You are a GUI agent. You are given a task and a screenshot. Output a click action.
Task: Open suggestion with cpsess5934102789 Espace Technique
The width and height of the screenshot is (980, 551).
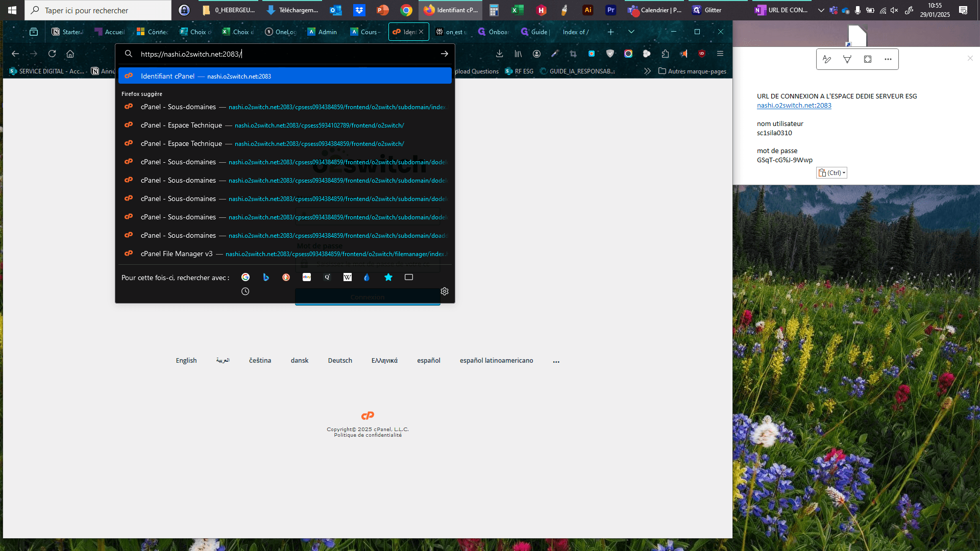click(285, 125)
